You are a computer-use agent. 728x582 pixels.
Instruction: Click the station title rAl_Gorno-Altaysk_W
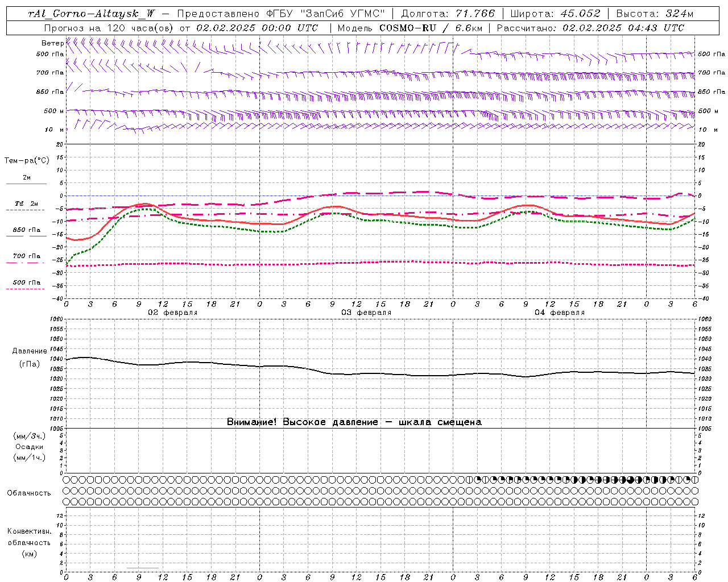click(x=92, y=14)
